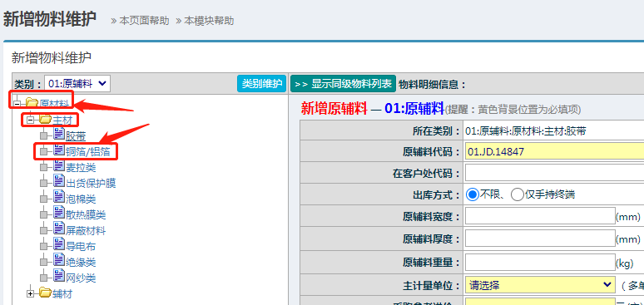Open the 主计量单位 dropdown

(541, 285)
